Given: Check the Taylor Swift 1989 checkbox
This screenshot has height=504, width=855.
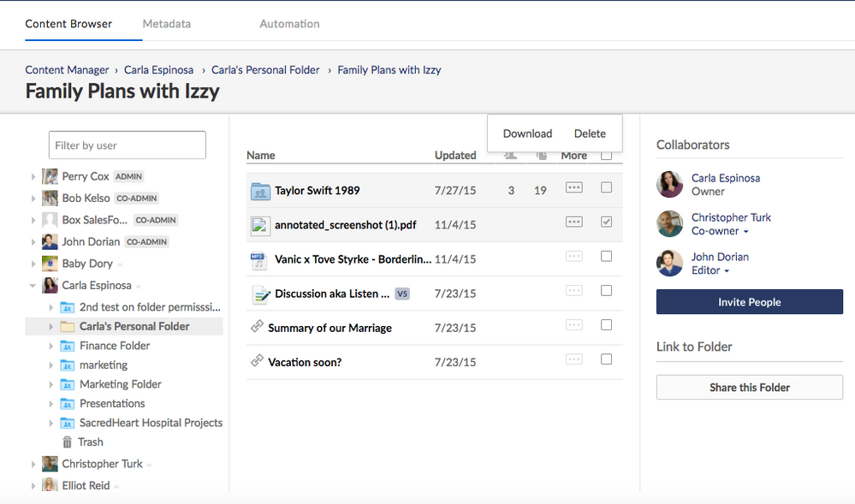Looking at the screenshot, I should pos(606,187).
